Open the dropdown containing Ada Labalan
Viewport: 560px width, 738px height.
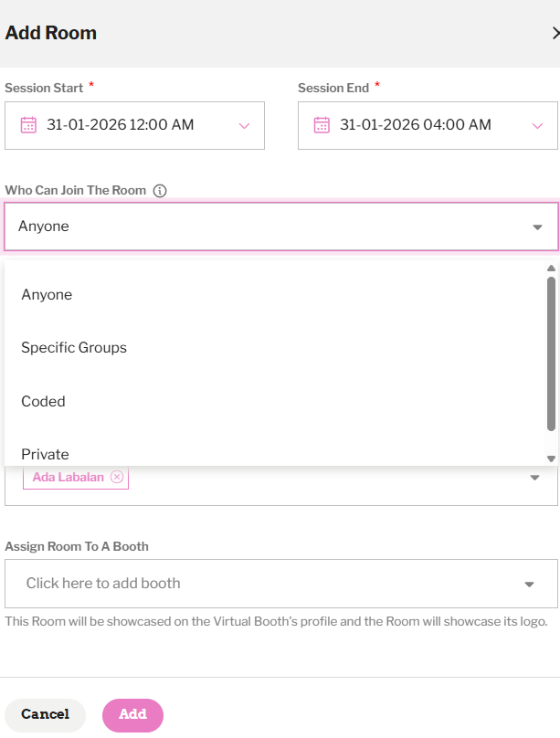tap(534, 478)
